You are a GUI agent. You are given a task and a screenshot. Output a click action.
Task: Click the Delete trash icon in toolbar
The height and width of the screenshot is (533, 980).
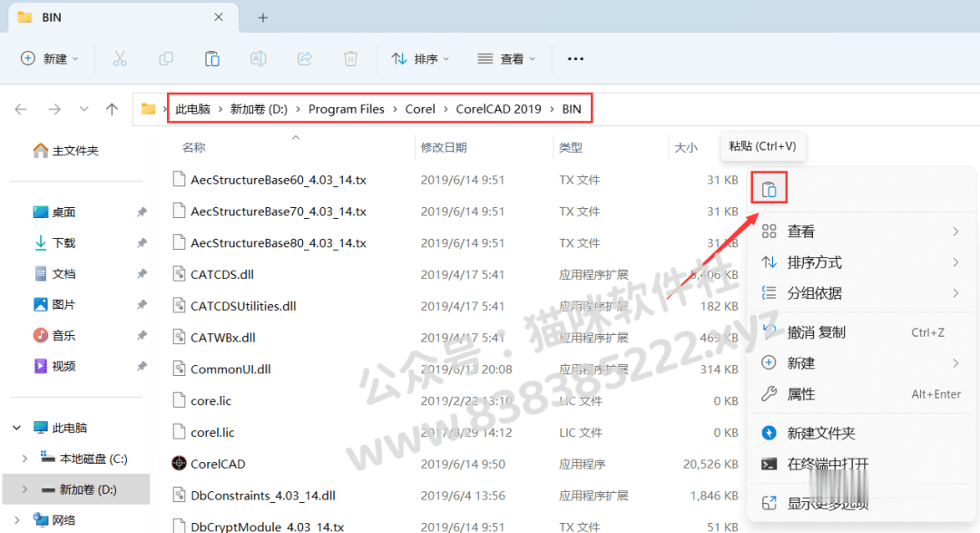coord(350,59)
